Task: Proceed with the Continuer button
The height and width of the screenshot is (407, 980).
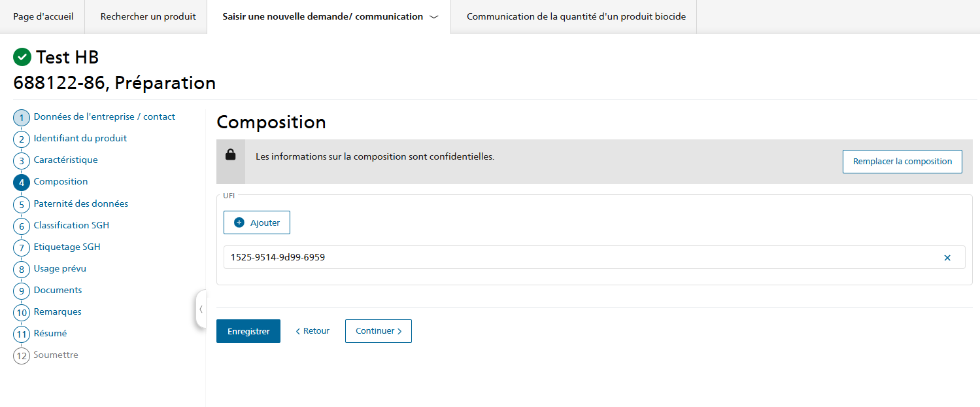Action: (x=378, y=331)
